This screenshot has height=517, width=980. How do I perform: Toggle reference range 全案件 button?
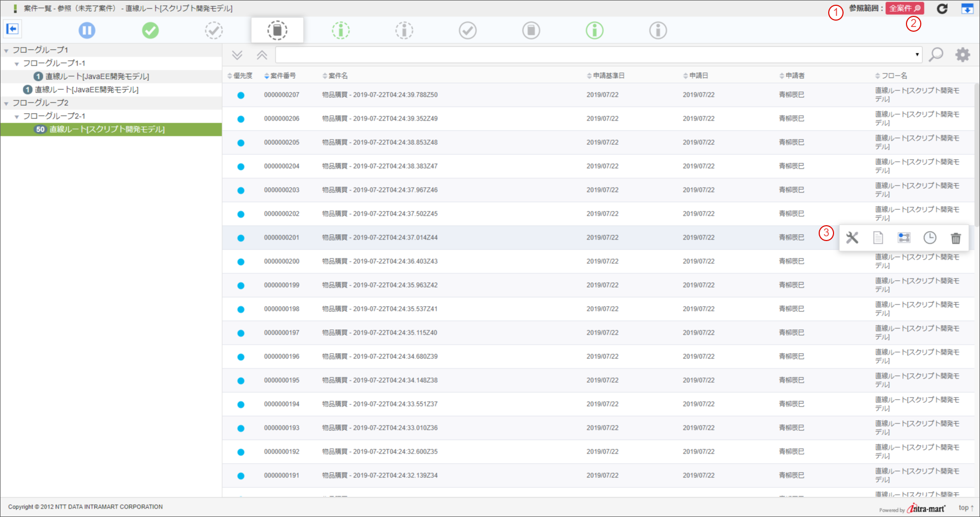(905, 8)
